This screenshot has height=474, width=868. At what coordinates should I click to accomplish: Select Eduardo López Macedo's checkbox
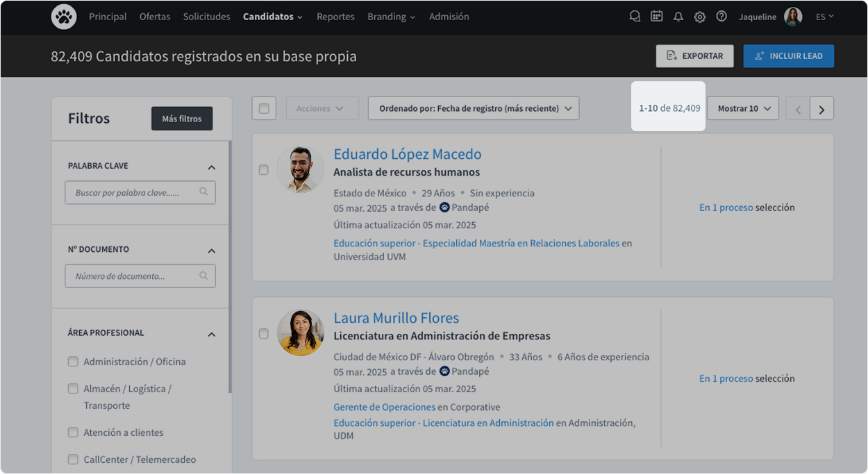pos(264,169)
